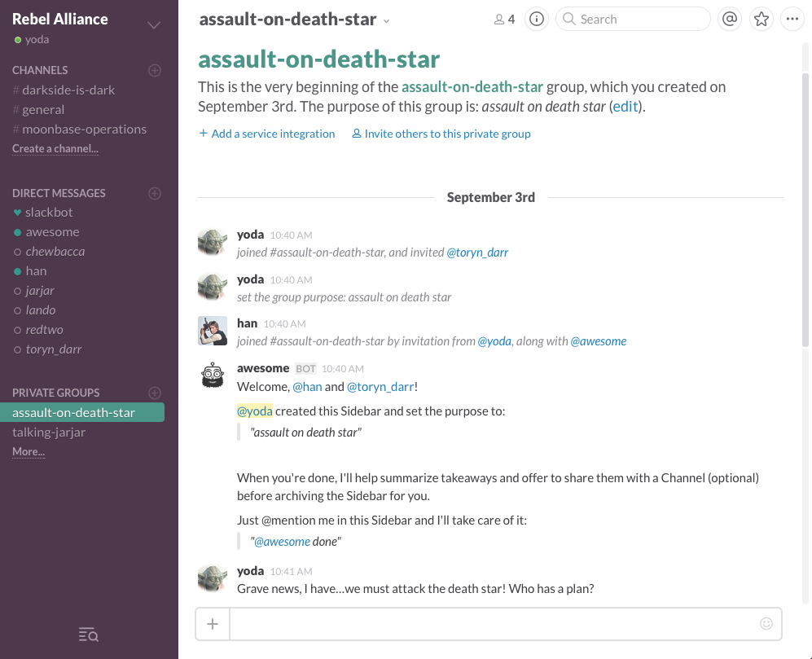Viewport: 812px width, 659px height.
Task: Click yoda's avatar on the 10:41 AM message
Action: [x=213, y=578]
